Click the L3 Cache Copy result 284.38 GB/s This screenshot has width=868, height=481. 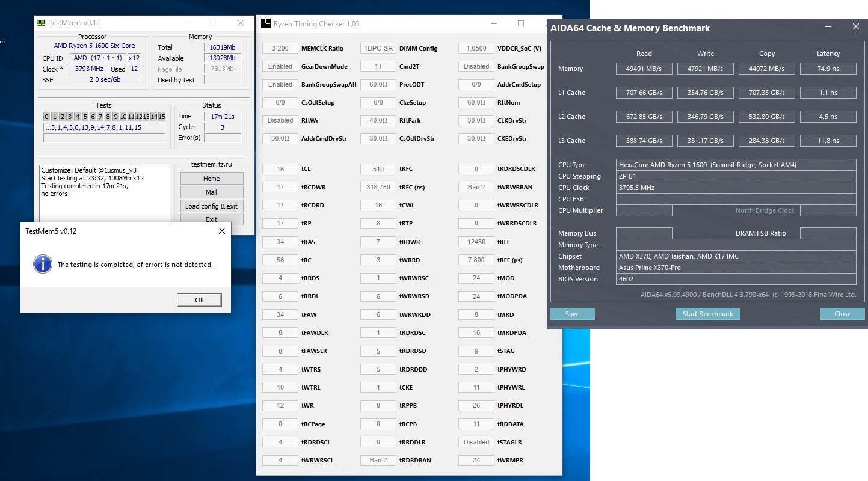(767, 141)
